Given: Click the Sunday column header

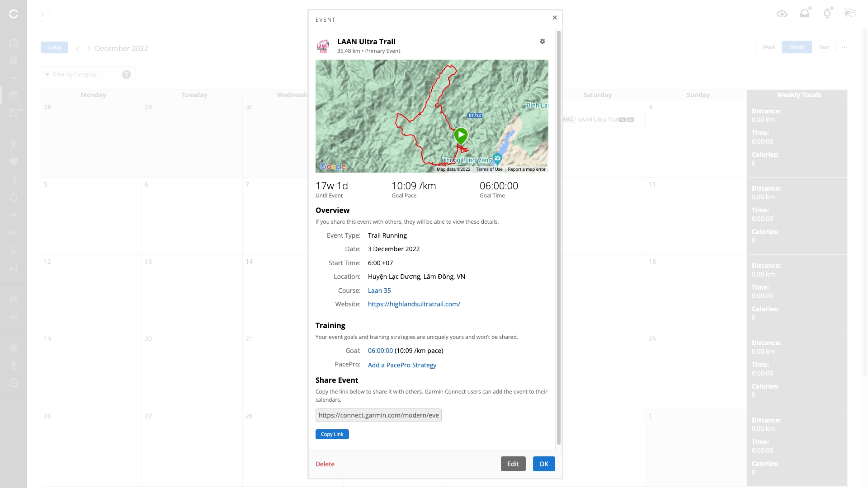Looking at the screenshot, I should point(698,95).
